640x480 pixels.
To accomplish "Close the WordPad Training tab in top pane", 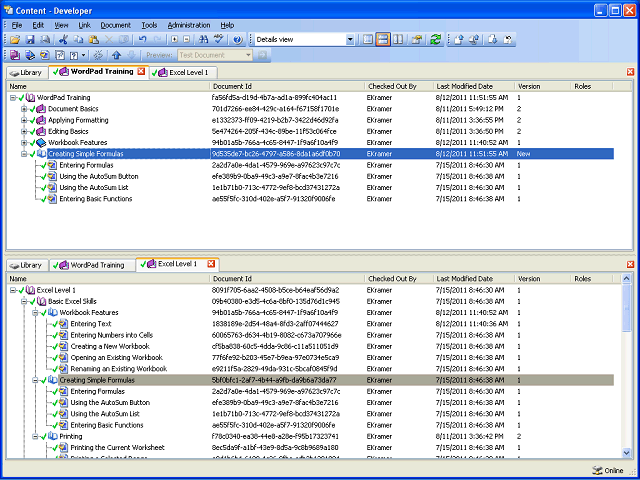I will [x=141, y=71].
